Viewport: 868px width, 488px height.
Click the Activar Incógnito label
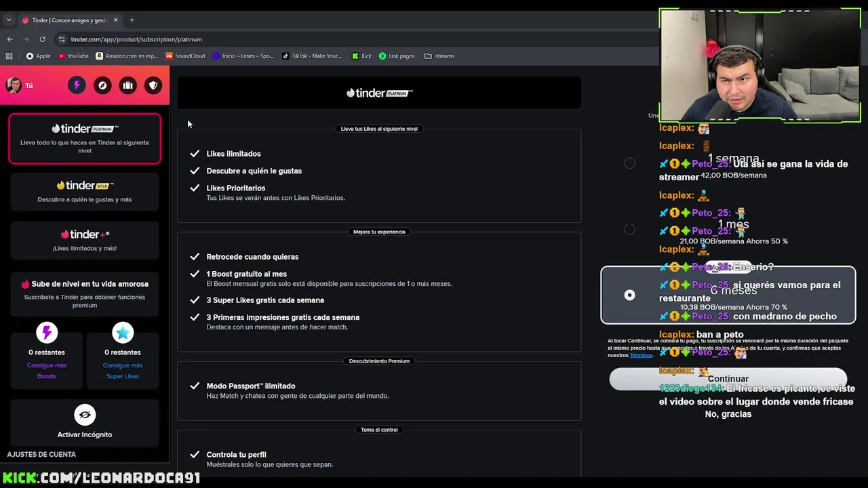click(x=85, y=434)
